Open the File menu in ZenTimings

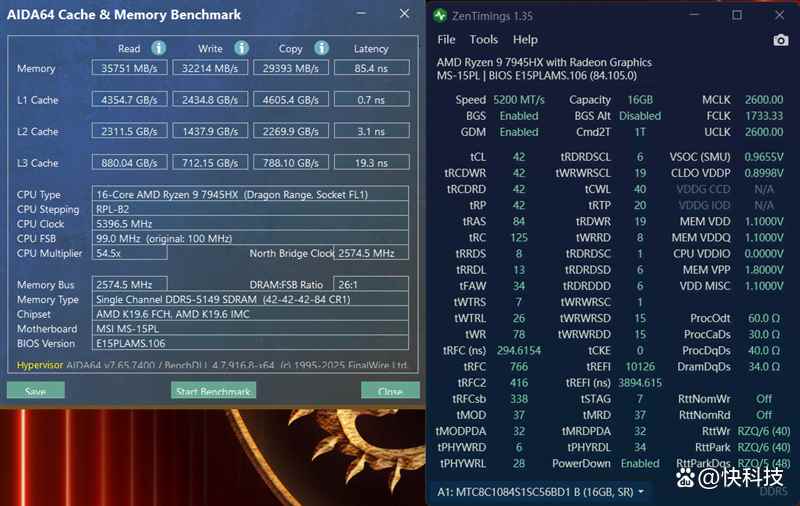point(446,40)
